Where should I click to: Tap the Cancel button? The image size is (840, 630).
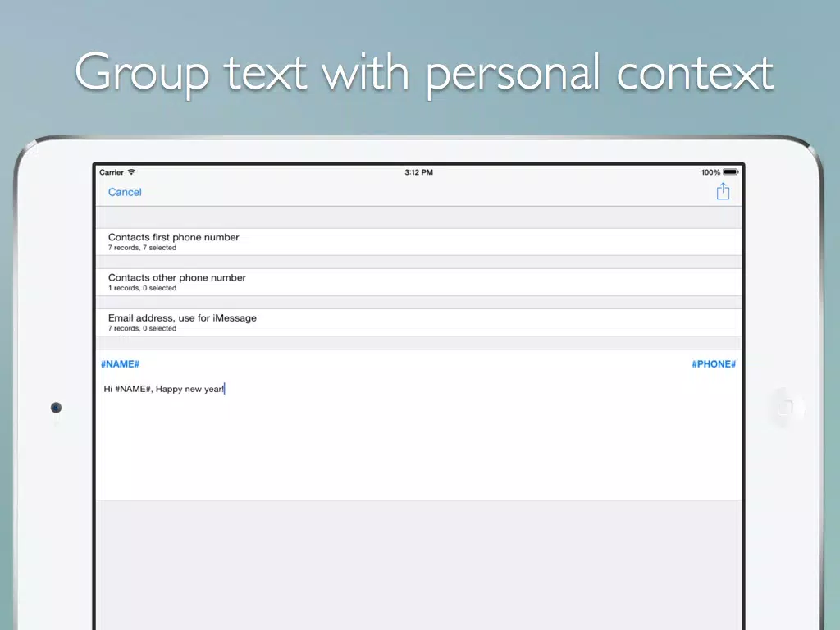coord(125,192)
